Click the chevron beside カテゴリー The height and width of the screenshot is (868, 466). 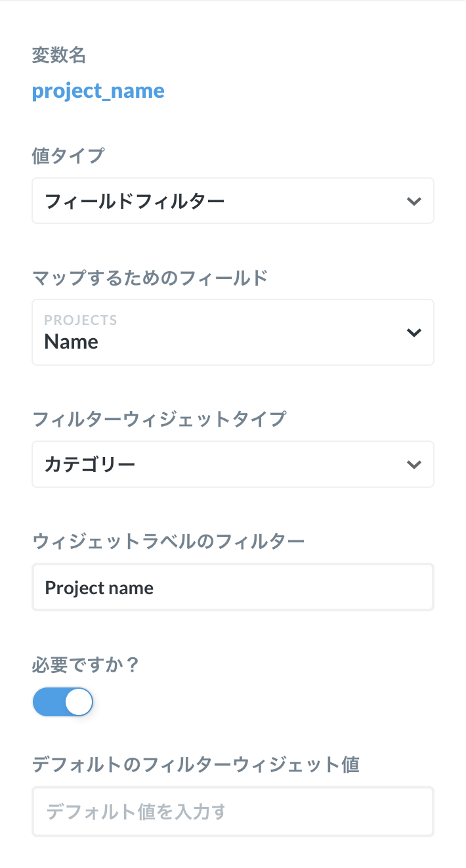414,464
